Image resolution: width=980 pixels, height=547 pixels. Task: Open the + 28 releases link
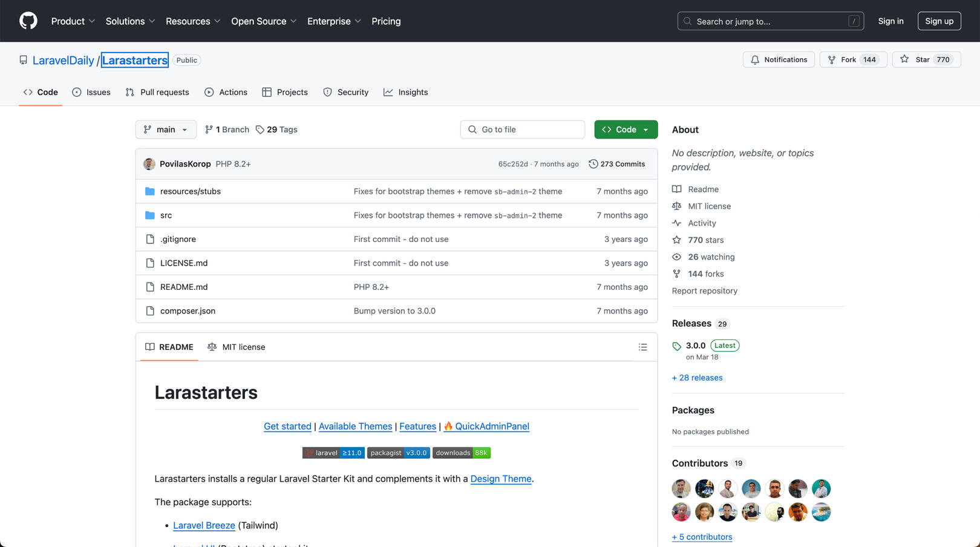[x=697, y=378]
